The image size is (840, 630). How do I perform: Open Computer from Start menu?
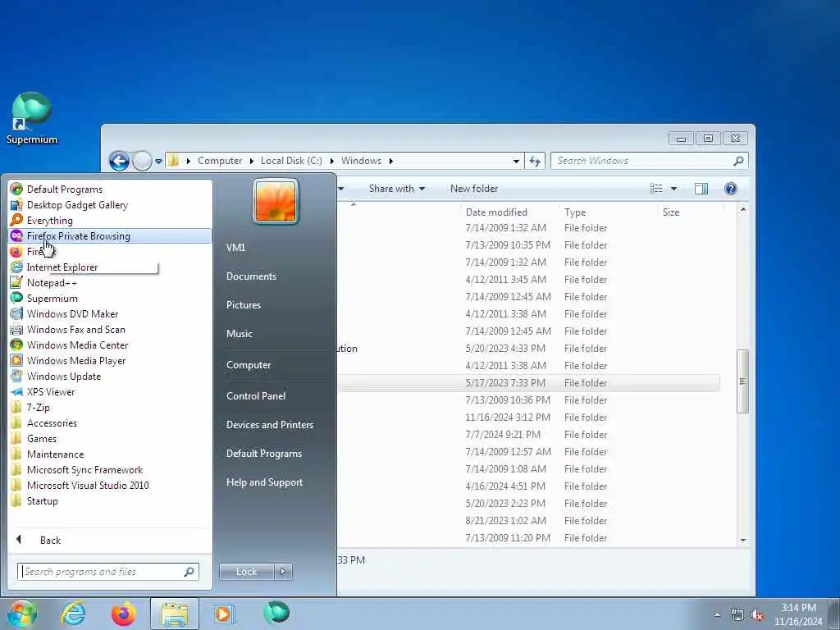tap(248, 364)
